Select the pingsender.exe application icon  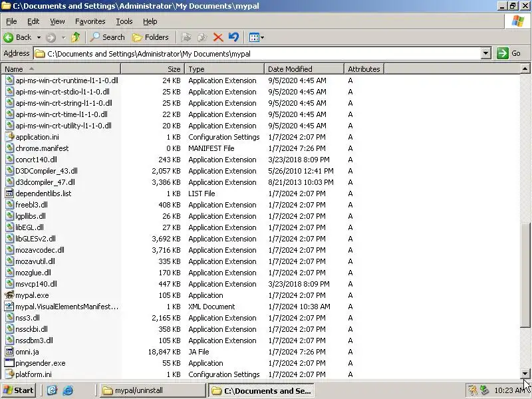tap(9, 362)
